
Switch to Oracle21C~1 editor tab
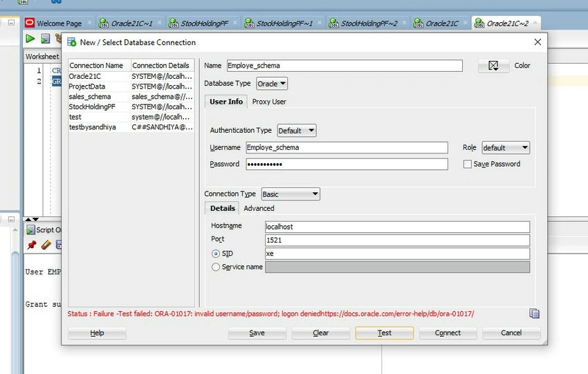click(x=132, y=24)
